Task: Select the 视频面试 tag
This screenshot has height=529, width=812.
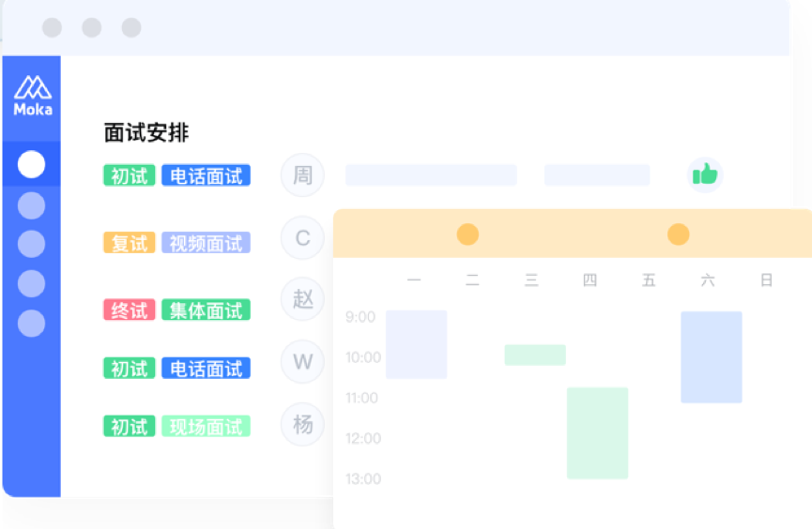Action: coord(207,243)
